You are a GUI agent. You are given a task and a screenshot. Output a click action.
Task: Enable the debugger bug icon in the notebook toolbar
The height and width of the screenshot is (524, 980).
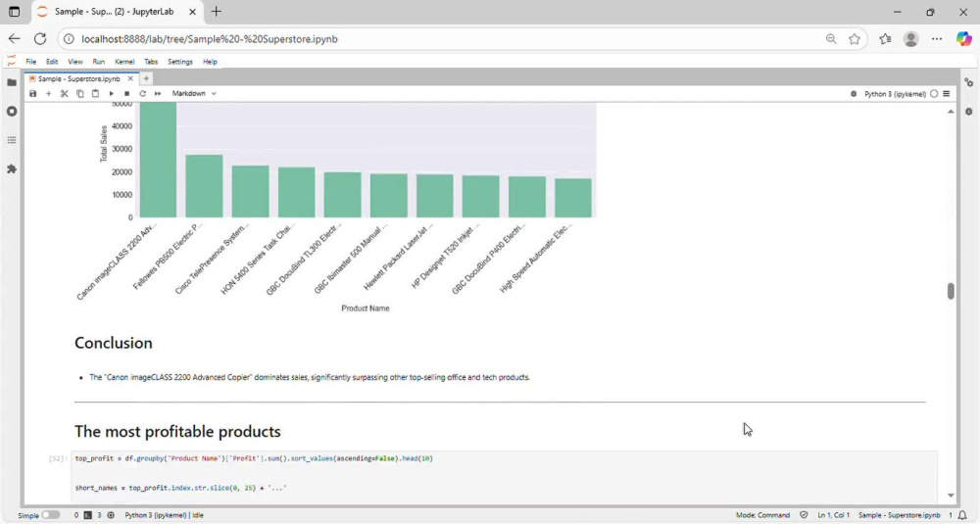coord(854,94)
